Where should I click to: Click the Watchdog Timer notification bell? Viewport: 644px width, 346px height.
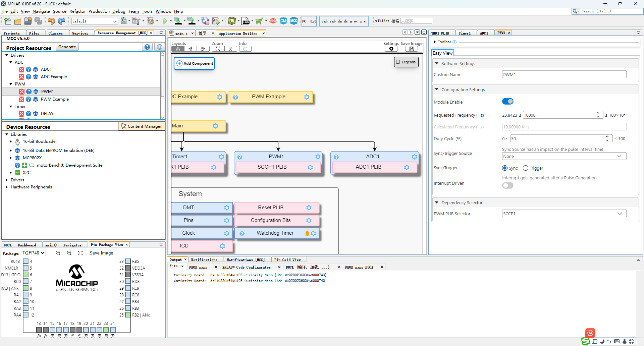(307, 233)
